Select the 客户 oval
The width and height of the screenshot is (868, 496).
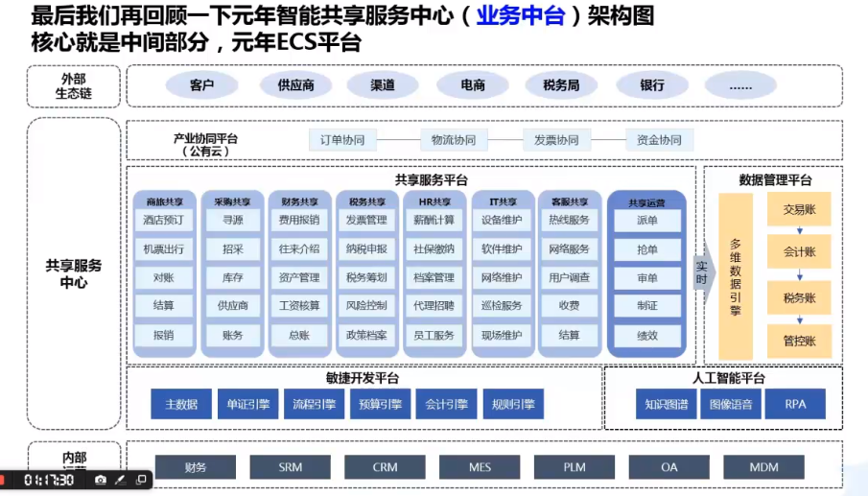tap(201, 85)
